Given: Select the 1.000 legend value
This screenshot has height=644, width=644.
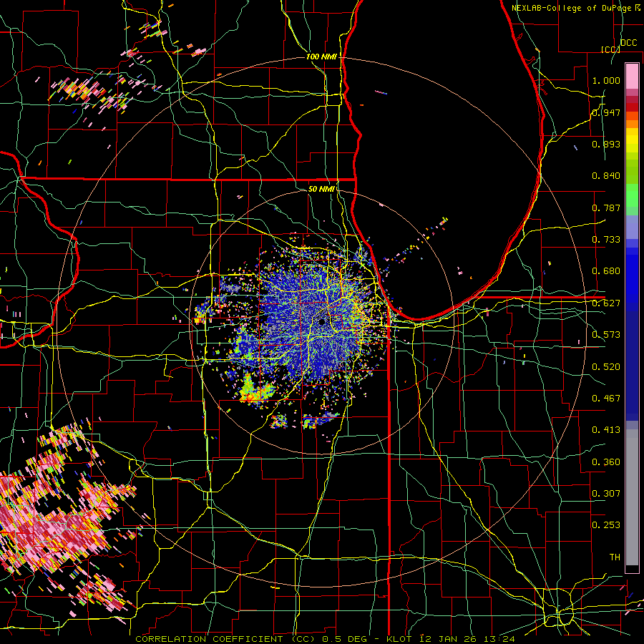Looking at the screenshot, I should point(606,80).
